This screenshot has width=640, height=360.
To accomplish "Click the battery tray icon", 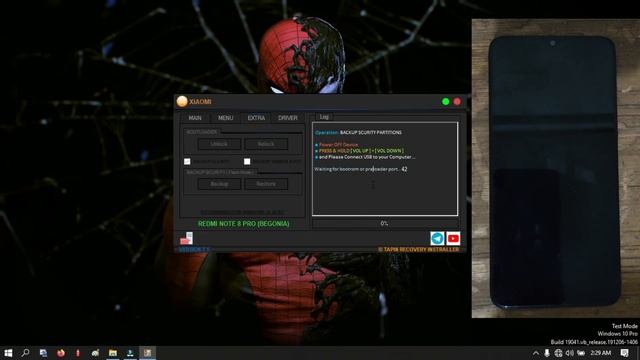I will point(581,353).
